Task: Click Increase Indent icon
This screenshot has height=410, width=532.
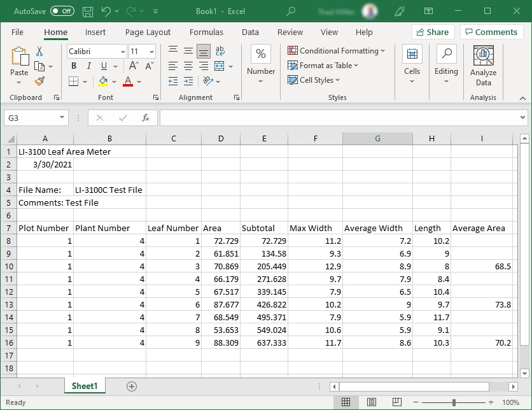Action: [x=188, y=81]
